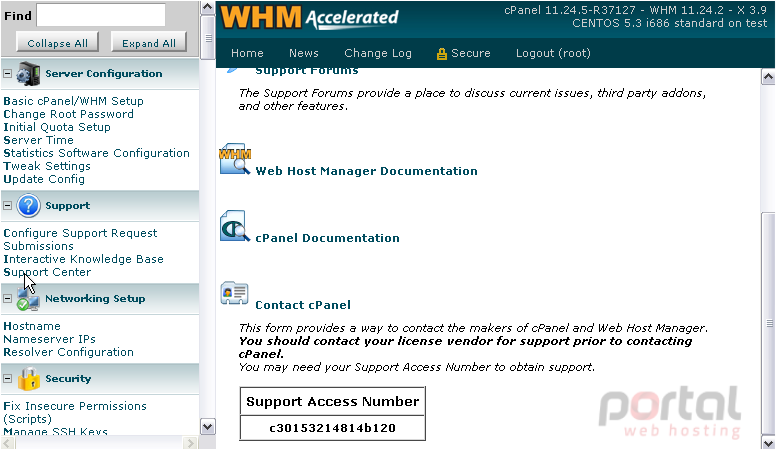Click the Expand All button

(148, 43)
